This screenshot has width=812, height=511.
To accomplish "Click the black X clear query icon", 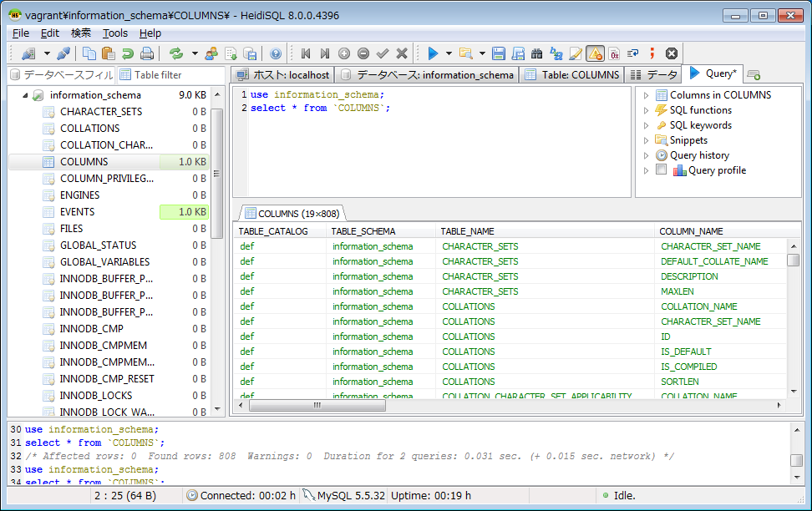I will coord(672,53).
